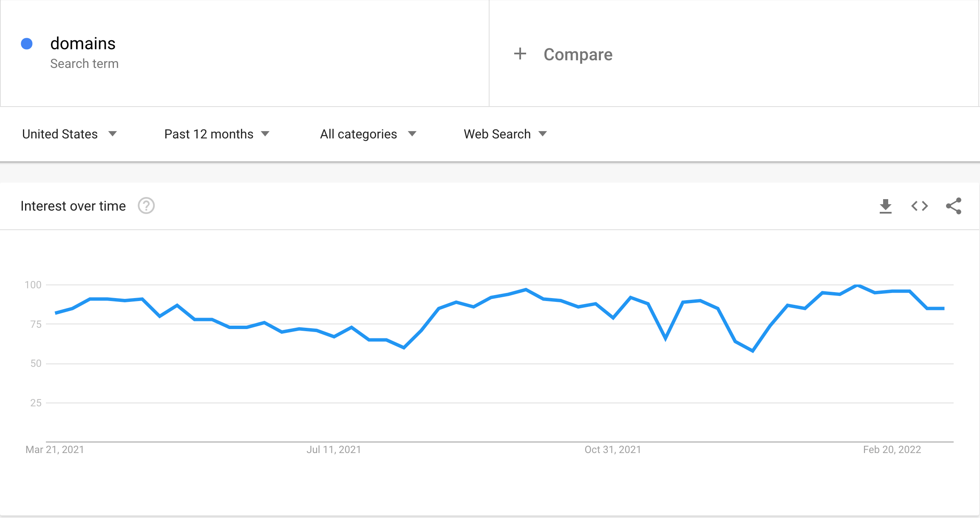
Task: Expand the United States region dropdown
Action: 69,134
